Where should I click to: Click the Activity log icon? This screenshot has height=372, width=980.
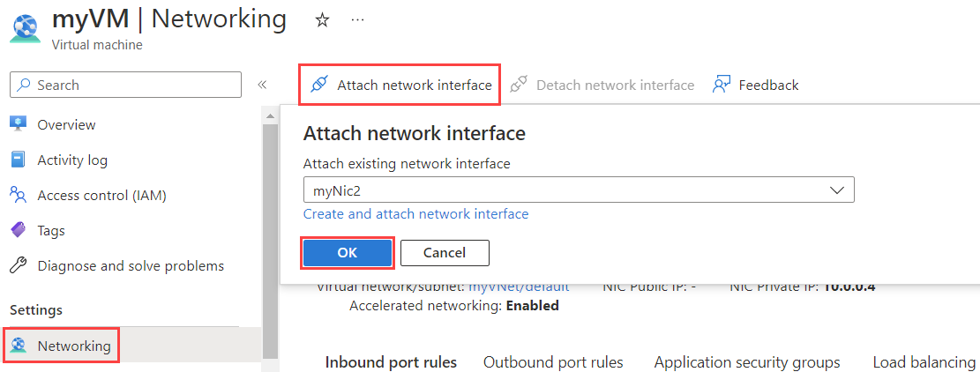(19, 160)
